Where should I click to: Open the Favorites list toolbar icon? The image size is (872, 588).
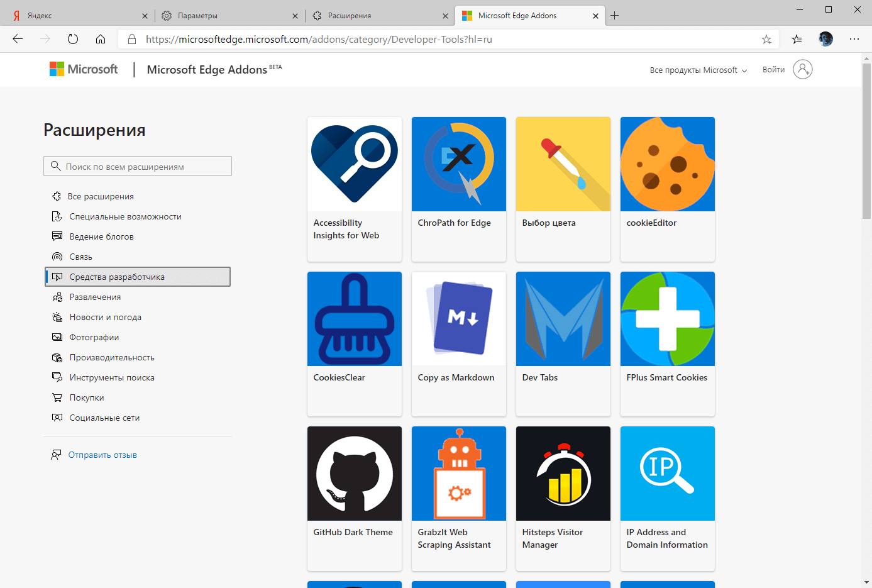797,39
